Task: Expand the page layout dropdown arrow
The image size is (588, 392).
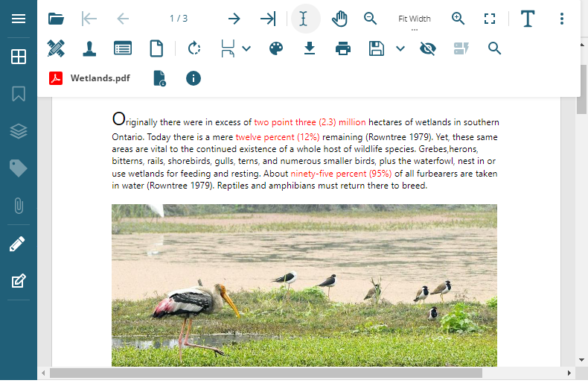Action: pos(246,48)
